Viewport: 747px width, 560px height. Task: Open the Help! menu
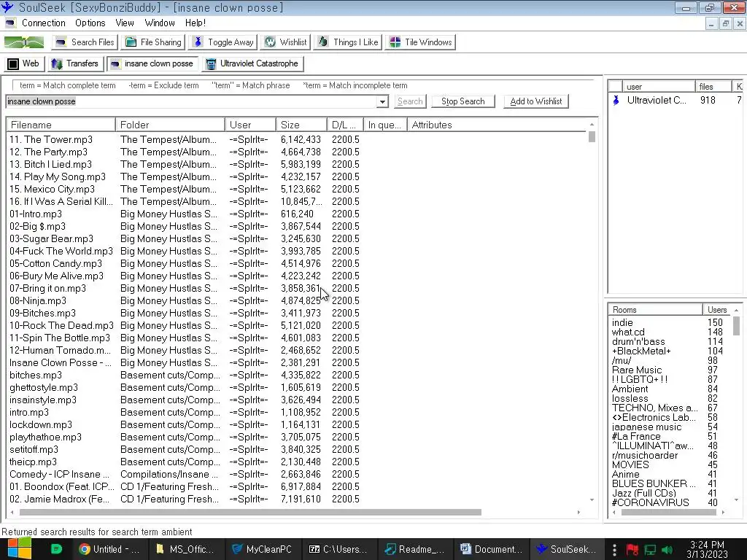pyautogui.click(x=196, y=23)
